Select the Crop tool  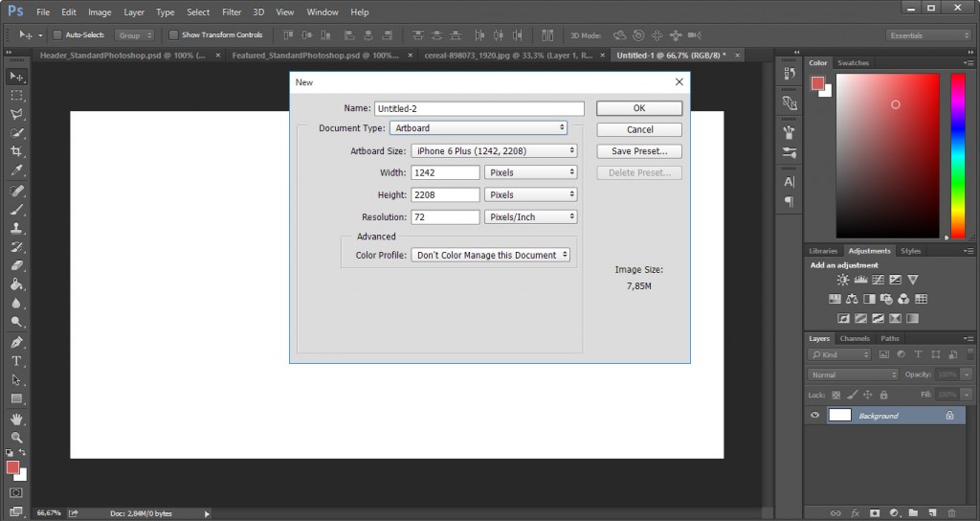[x=16, y=151]
